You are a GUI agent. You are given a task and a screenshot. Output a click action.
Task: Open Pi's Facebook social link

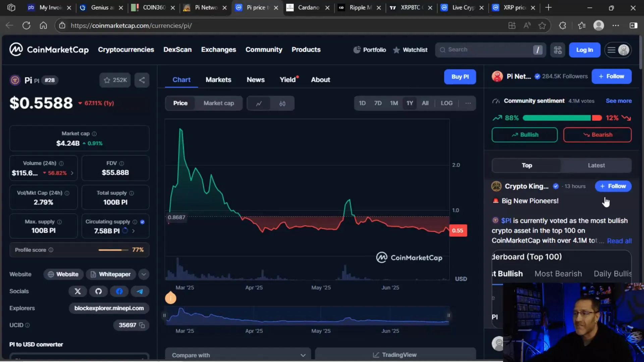[119, 291]
